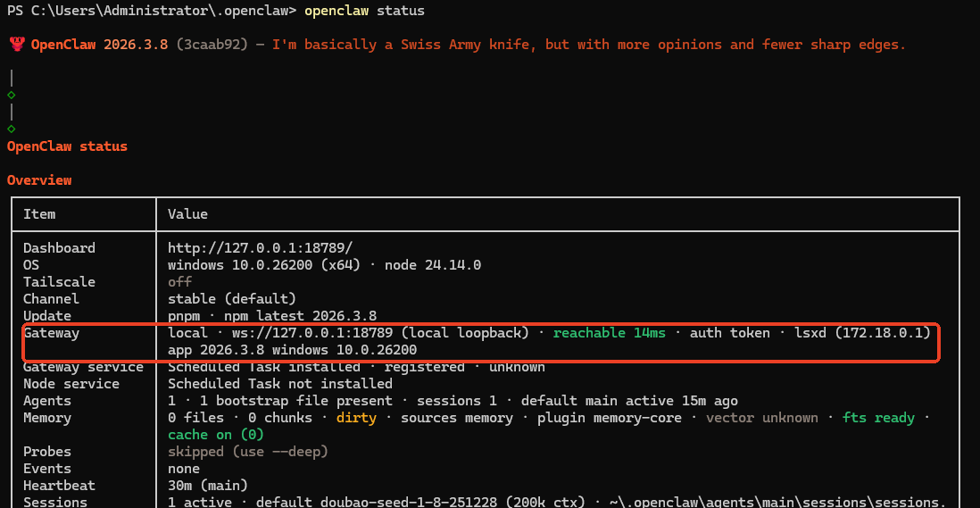
Task: Click the typed 'openclaw status' command
Action: click(364, 11)
